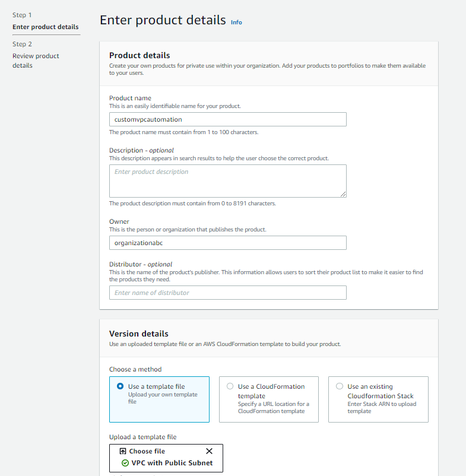
Task: Focus the product description text area
Action: [x=227, y=181]
